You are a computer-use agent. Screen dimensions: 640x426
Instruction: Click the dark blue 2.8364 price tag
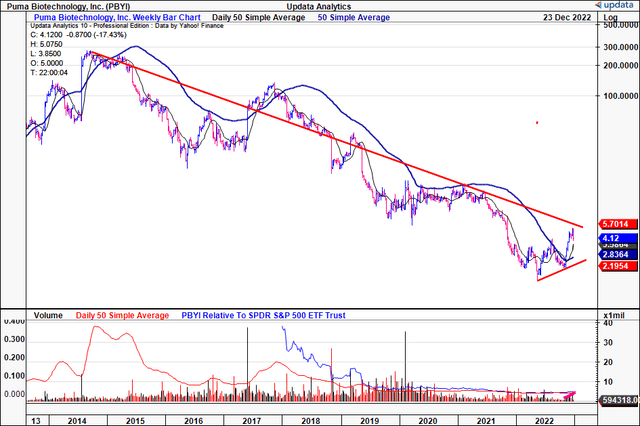pyautogui.click(x=618, y=255)
